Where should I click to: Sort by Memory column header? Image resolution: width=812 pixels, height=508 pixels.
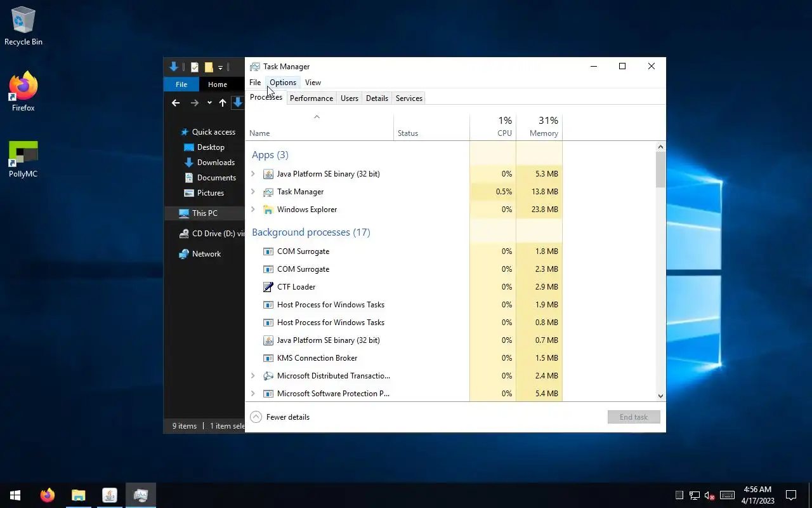(539, 127)
